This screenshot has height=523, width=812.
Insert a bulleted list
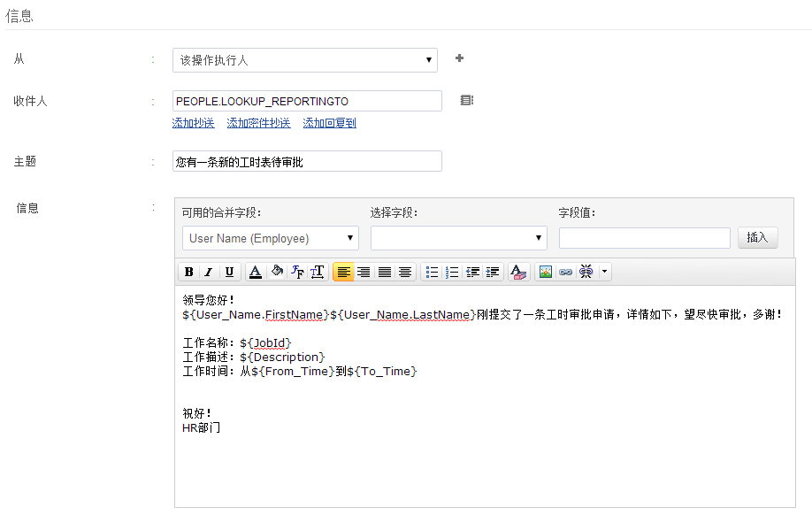click(x=432, y=273)
